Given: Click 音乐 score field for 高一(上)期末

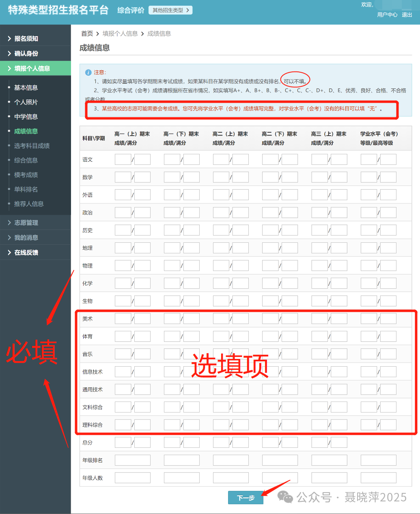Looking at the screenshot, I should click(x=123, y=354).
